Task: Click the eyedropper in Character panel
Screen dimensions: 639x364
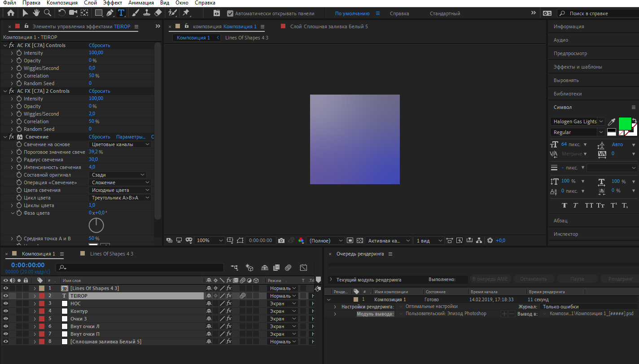Action: pyautogui.click(x=611, y=122)
